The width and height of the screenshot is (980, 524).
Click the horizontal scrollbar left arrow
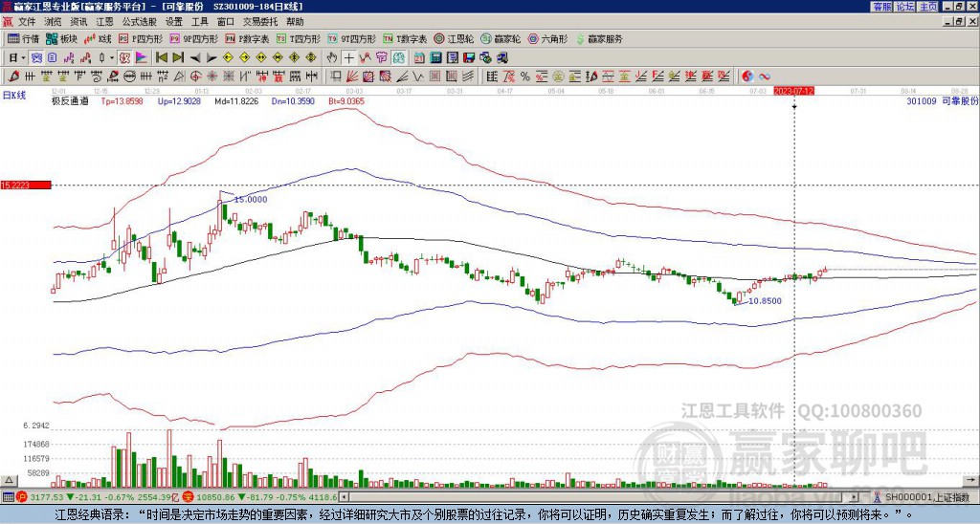(x=344, y=497)
